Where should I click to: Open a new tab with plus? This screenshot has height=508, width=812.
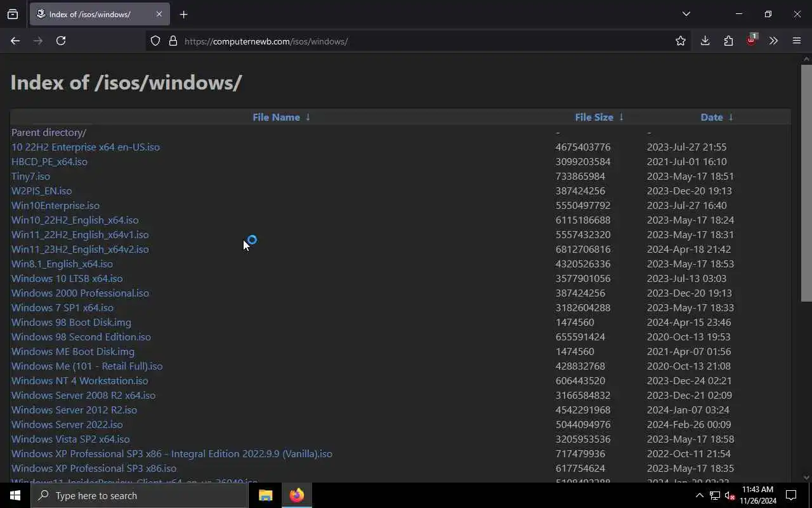click(x=183, y=14)
